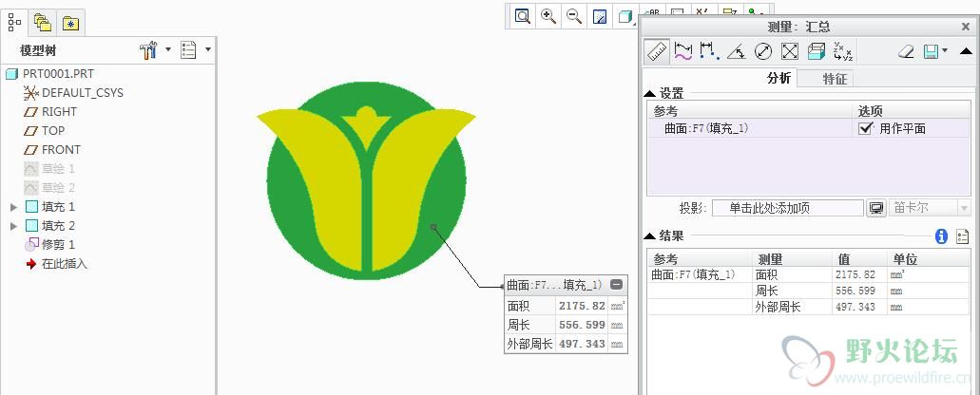Click the 外部周长 row in results table
This screenshot has width=980, height=395.
click(809, 307)
